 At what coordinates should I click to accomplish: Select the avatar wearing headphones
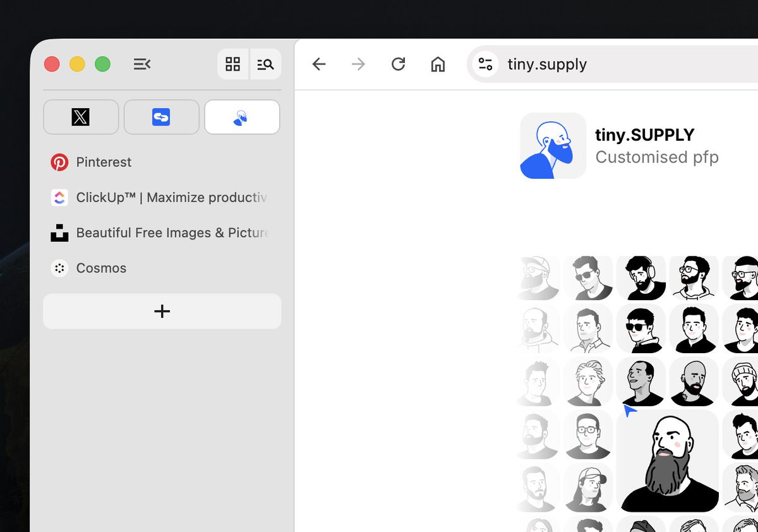pos(641,277)
